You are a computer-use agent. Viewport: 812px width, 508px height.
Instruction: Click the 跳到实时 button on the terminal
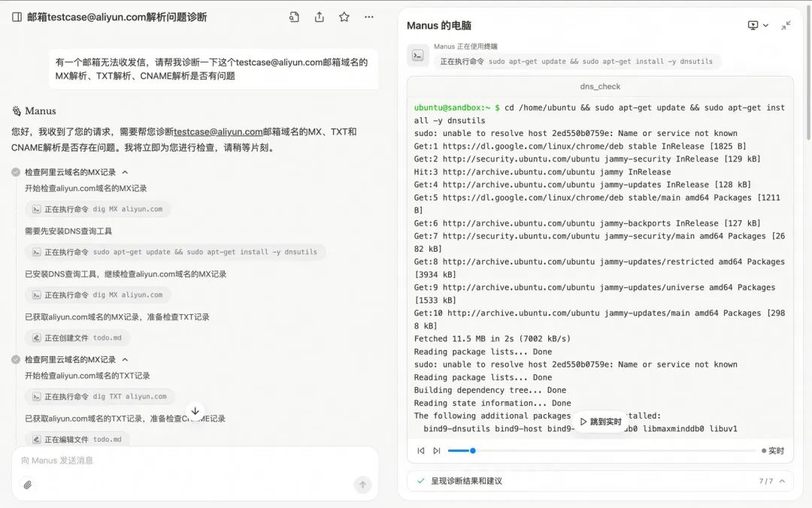601,422
